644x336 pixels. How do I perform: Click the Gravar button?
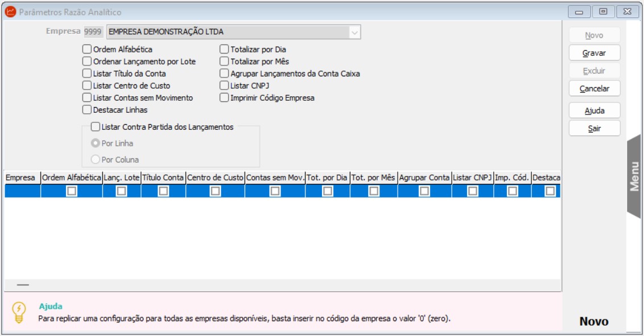(595, 53)
